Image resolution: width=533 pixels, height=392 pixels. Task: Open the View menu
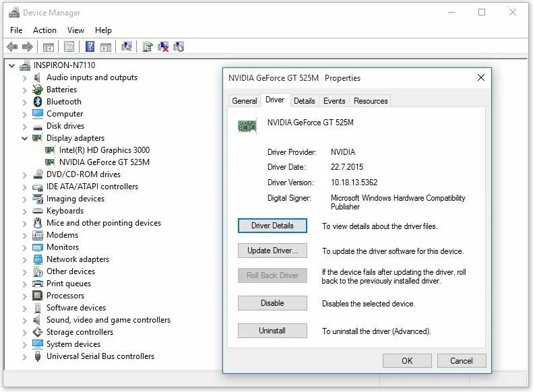[75, 30]
